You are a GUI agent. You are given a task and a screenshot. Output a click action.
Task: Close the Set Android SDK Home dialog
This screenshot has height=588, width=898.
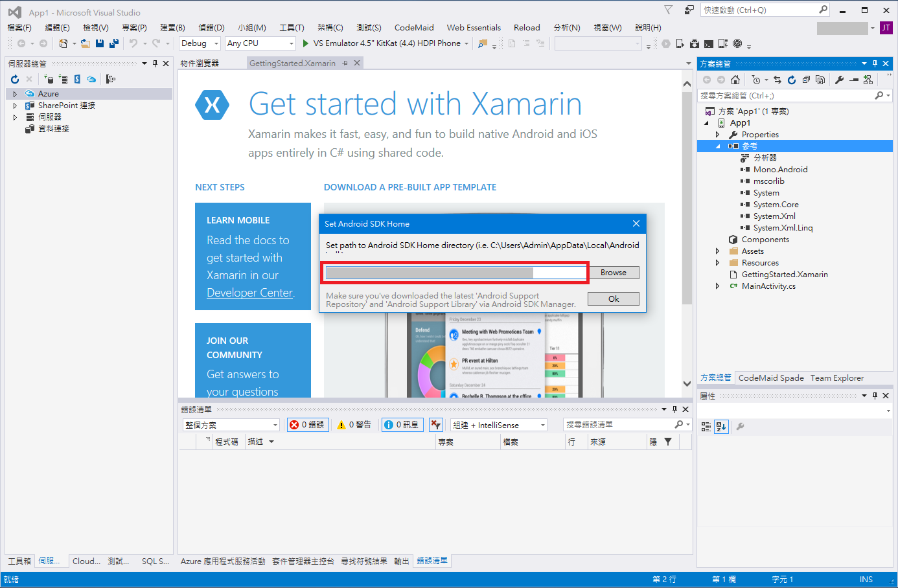point(636,223)
